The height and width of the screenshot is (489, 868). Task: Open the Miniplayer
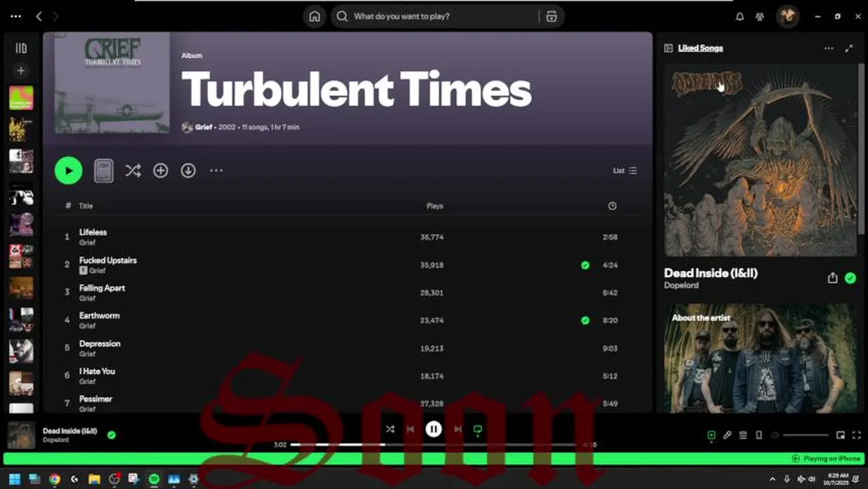[x=841, y=435]
